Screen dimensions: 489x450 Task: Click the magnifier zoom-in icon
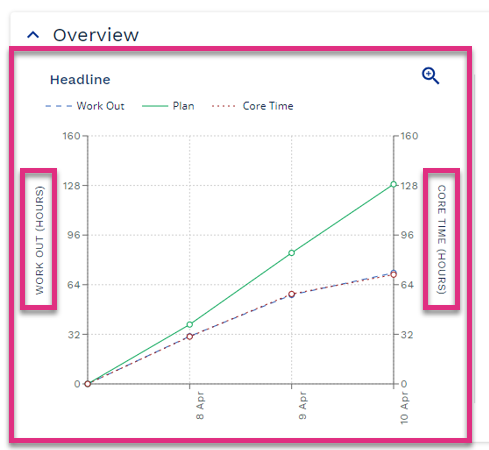430,76
